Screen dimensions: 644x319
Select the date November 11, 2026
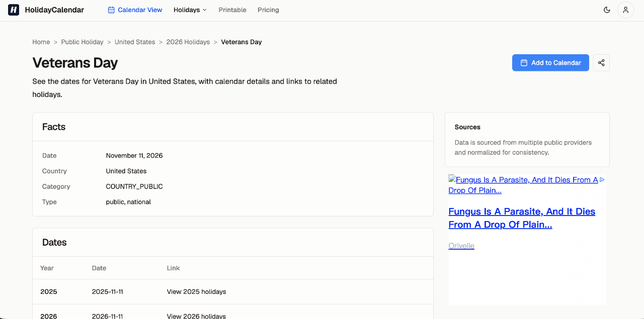click(x=134, y=156)
